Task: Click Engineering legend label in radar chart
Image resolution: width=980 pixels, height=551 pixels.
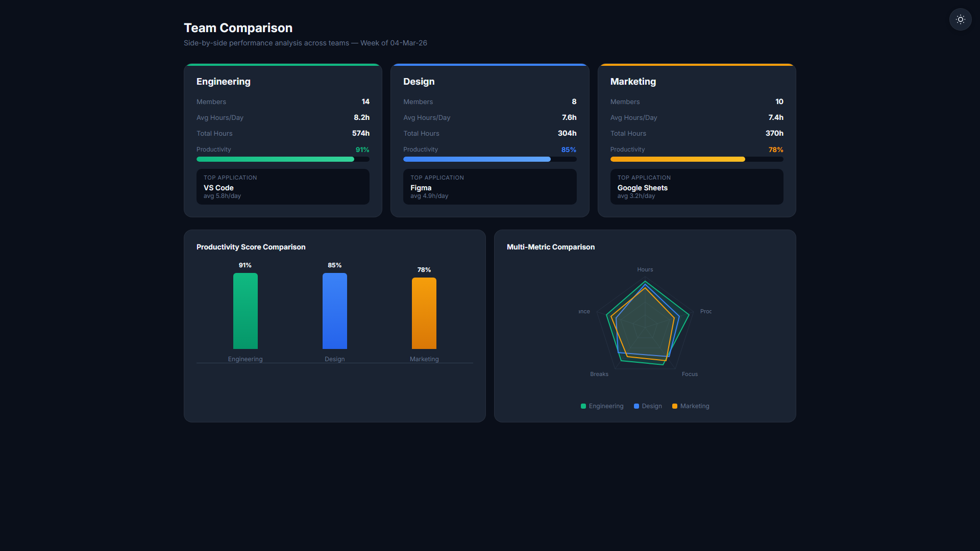Action: tap(606, 406)
